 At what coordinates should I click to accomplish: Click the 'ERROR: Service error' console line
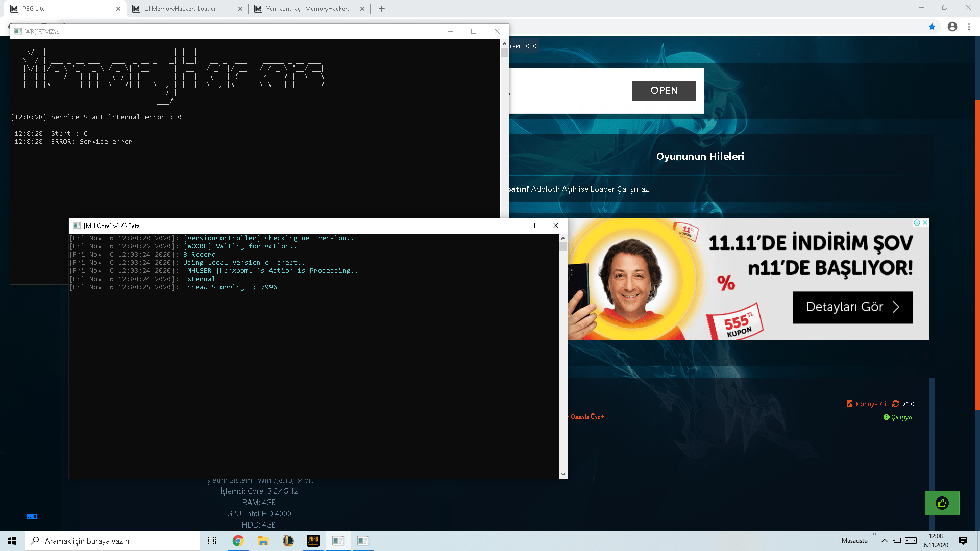point(71,142)
